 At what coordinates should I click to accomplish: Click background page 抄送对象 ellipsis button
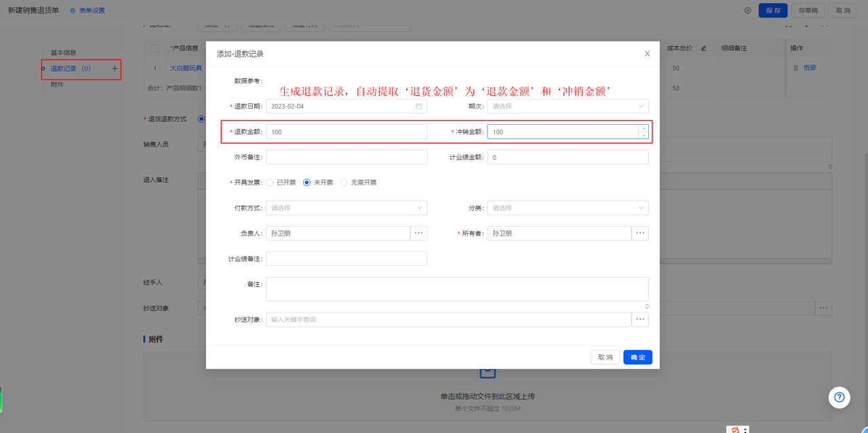[x=823, y=308]
